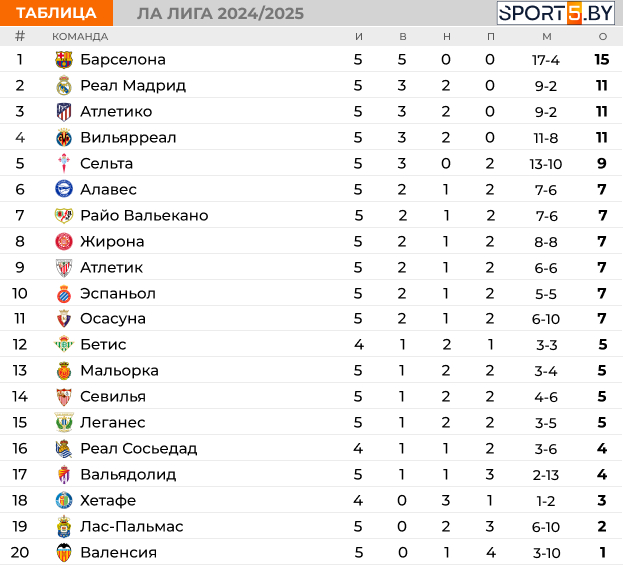Open the Реал Сосьедад team link

(139, 448)
